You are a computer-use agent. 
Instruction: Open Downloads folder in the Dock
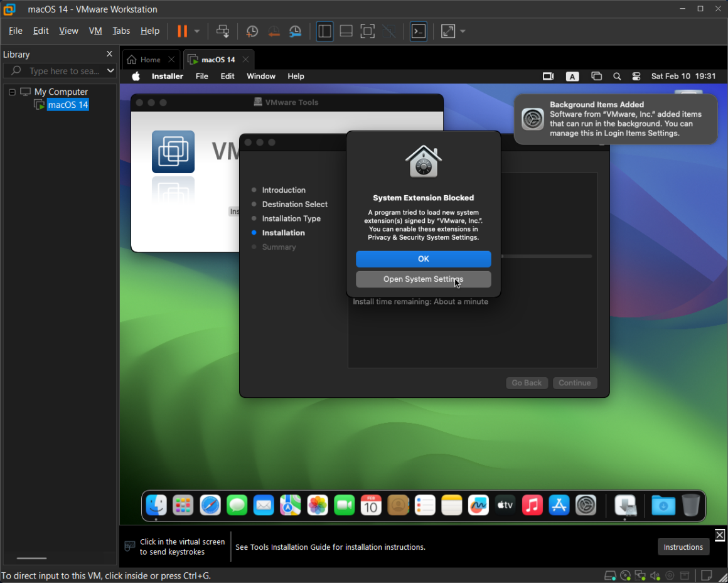663,505
